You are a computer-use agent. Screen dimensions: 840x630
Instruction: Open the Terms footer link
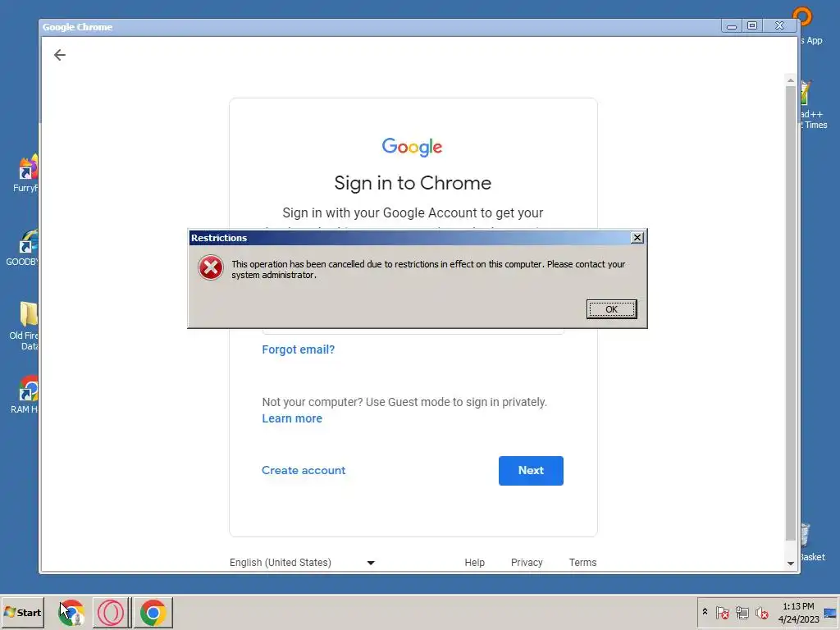click(582, 563)
